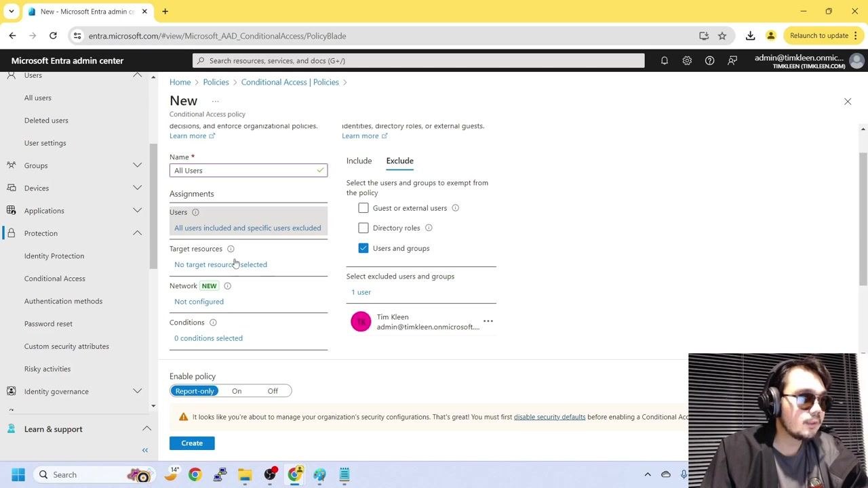Check the Directory roles checkbox
The height and width of the screenshot is (488, 868).
pos(363,228)
